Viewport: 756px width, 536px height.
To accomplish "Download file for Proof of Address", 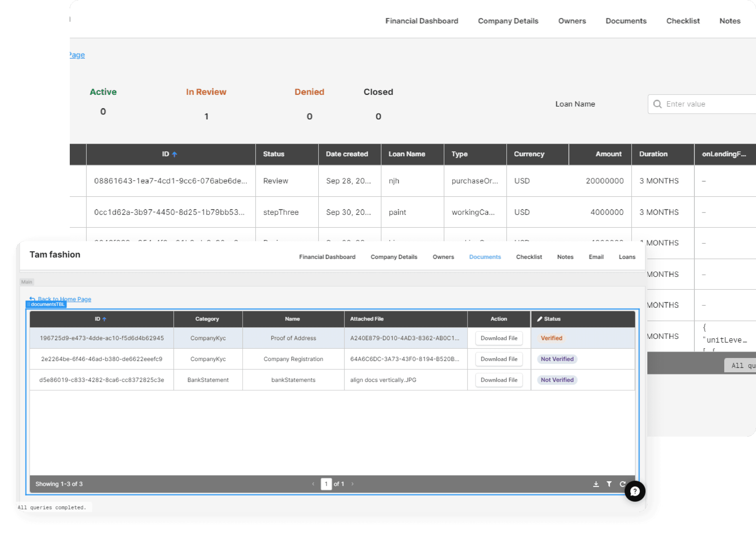I will 498,338.
